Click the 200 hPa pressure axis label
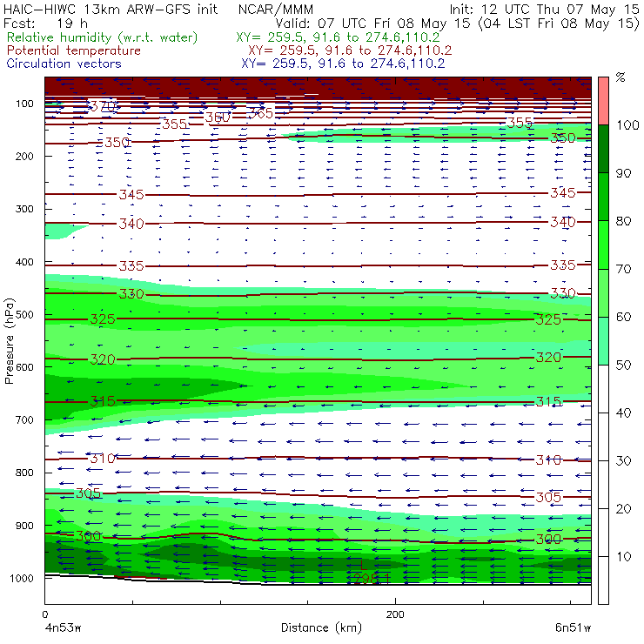 (x=24, y=156)
